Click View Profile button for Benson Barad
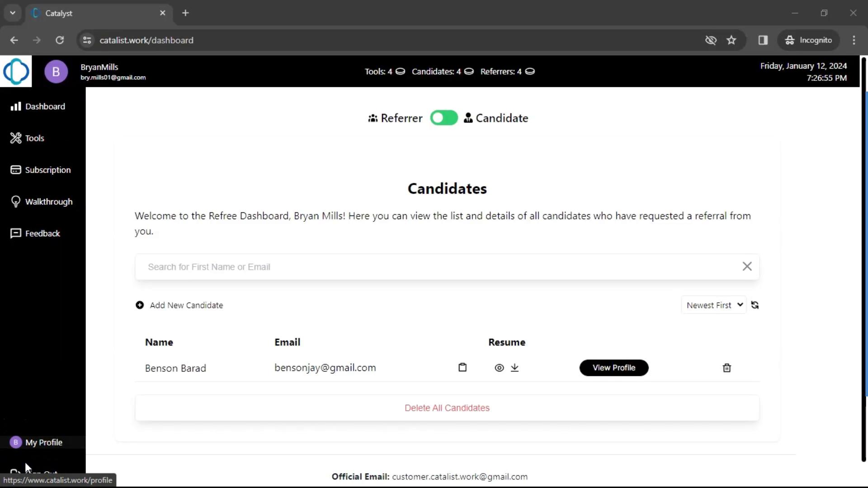The image size is (868, 488). (x=613, y=368)
